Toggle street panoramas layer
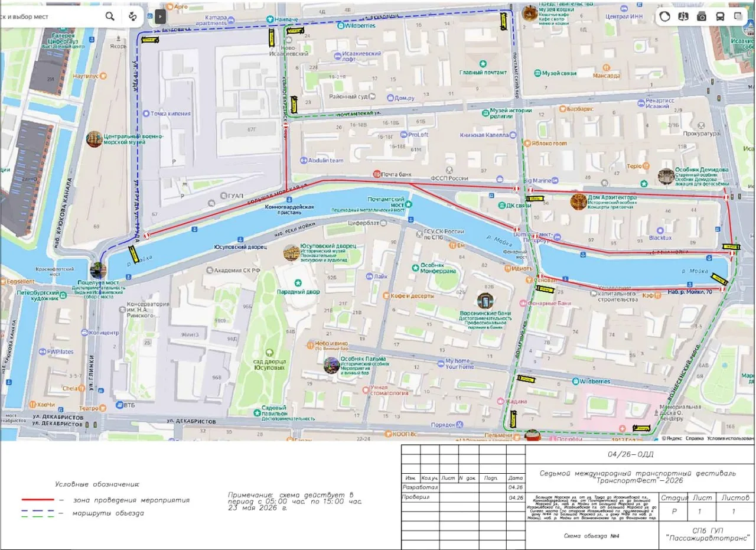756x550 pixels. tap(683, 17)
